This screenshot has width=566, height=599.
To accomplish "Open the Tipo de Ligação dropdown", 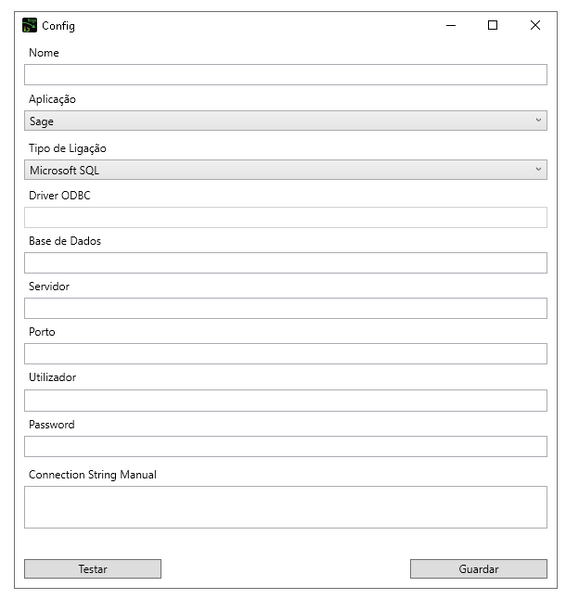I will (285, 170).
